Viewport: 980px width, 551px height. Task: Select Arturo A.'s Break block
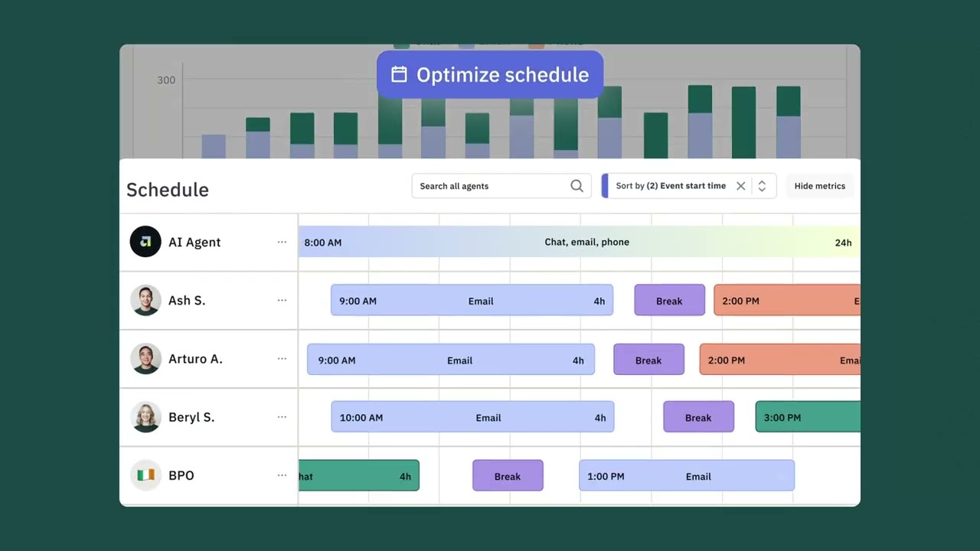(x=648, y=360)
